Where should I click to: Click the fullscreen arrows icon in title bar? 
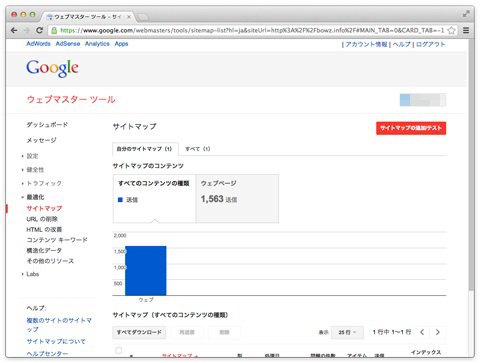(466, 14)
